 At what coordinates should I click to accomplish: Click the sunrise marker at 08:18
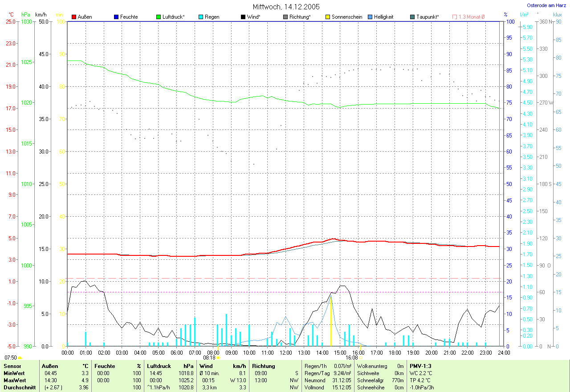(218, 358)
